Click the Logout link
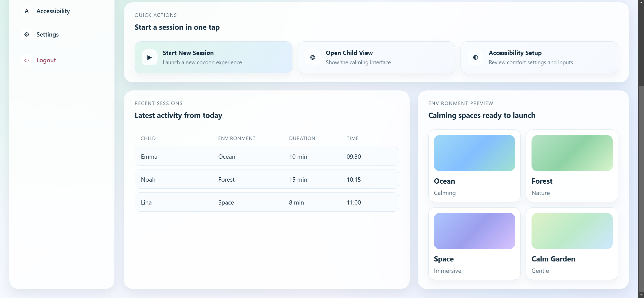This screenshot has height=298, width=644. (46, 60)
